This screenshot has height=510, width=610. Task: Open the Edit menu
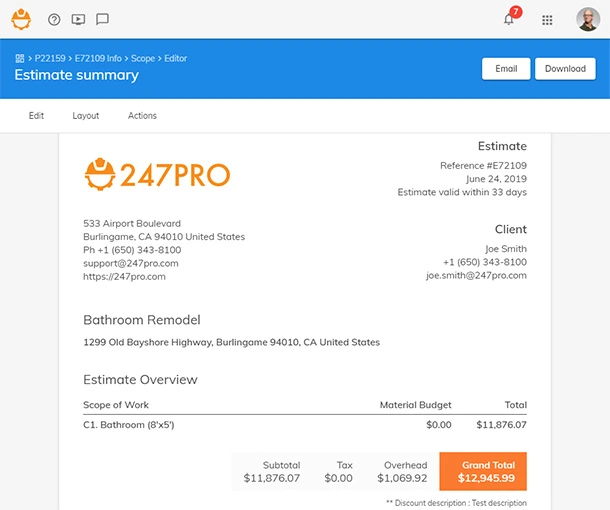36,116
